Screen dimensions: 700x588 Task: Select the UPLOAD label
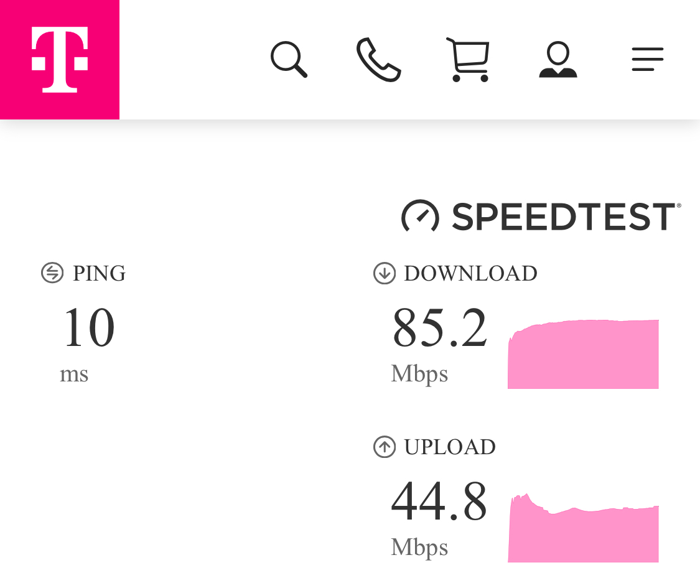click(450, 447)
